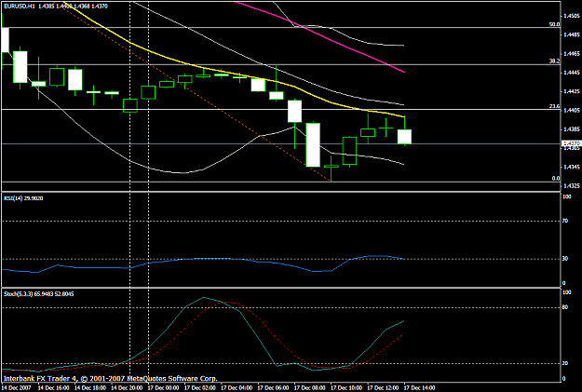Select the 17 Dec 10:00 time label
Viewport: 582px width, 392px height.
tap(345, 388)
